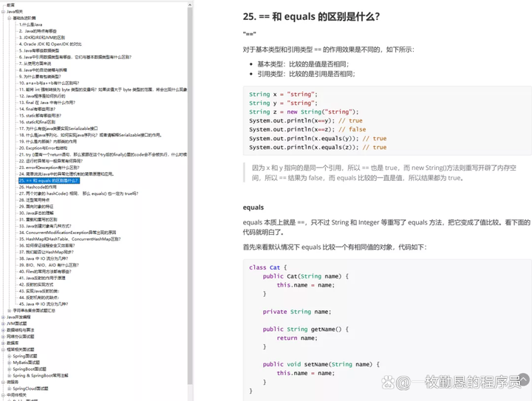Expand the 数据结构与算法 node
Screen dimensions: 532x401
(x=3, y=330)
